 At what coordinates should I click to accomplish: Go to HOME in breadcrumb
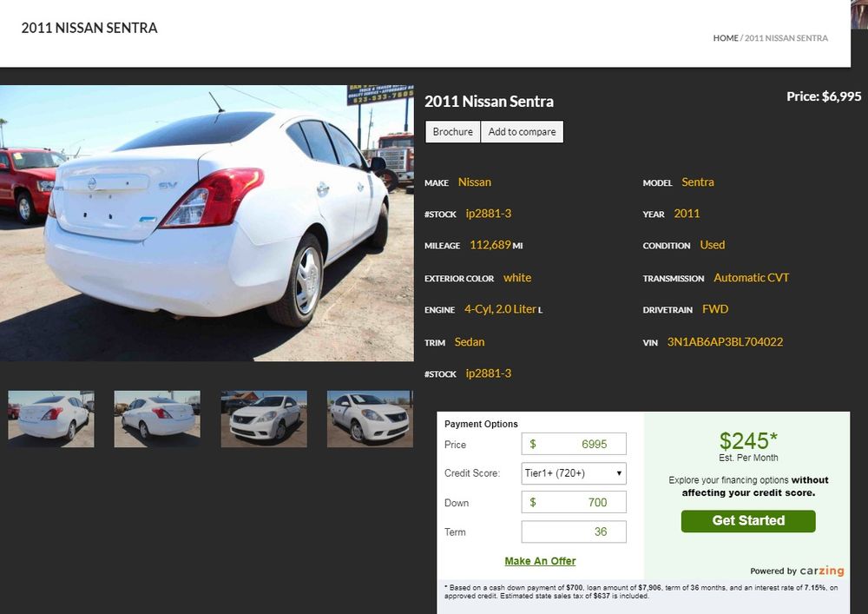(726, 38)
